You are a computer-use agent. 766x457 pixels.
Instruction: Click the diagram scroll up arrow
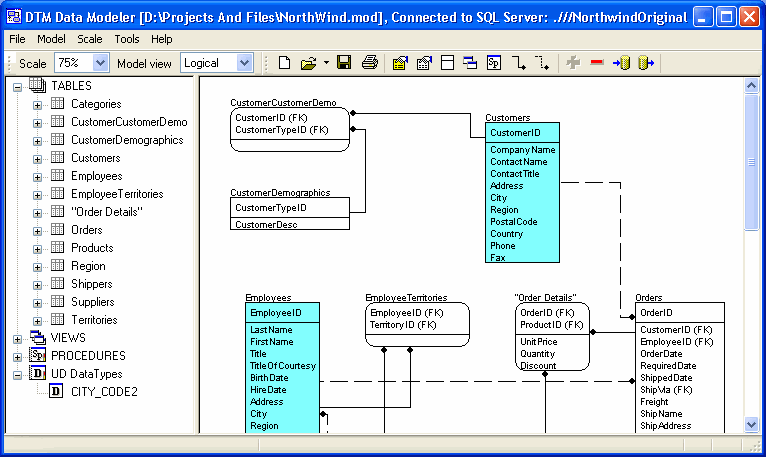click(x=751, y=86)
